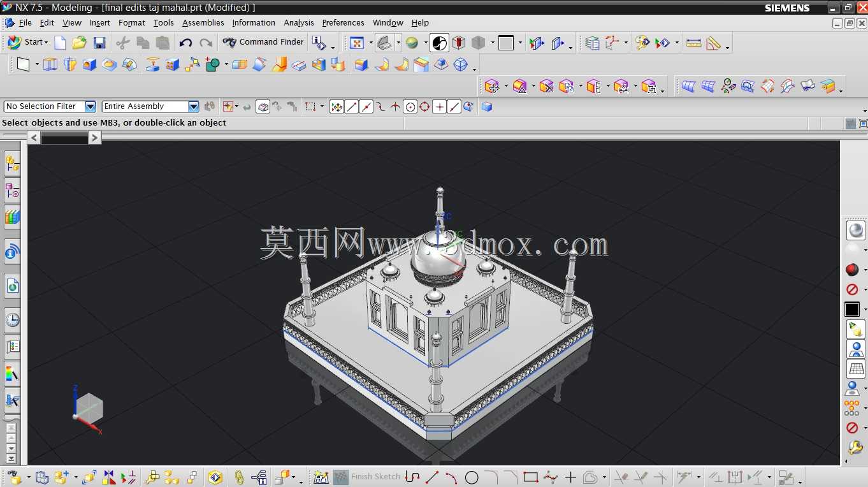Viewport: 868px width, 487px height.
Task: Click the Line sketch tool in bottom toolbar
Action: pos(432,477)
